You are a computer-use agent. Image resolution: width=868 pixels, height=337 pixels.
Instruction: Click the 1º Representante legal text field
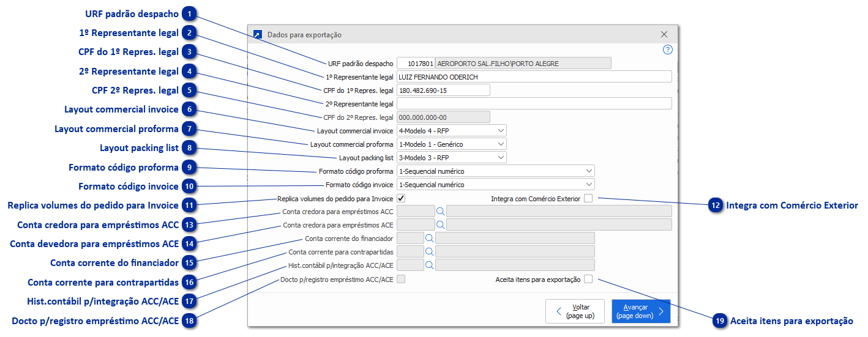(534, 76)
